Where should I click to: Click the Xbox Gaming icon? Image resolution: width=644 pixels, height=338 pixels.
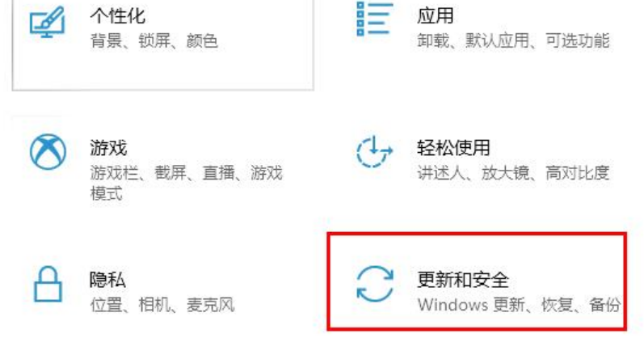(48, 152)
